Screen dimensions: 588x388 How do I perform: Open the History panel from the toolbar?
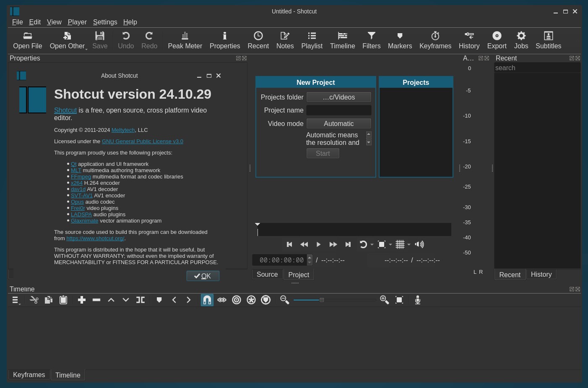pos(469,40)
